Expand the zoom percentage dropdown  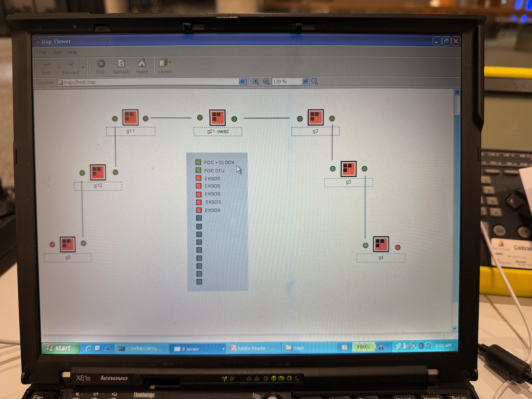305,81
